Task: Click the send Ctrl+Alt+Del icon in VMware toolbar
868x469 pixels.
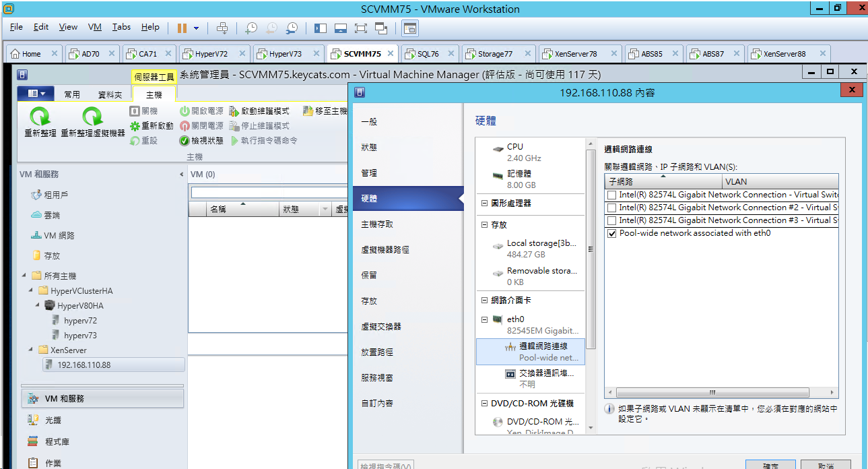Action: tap(222, 28)
